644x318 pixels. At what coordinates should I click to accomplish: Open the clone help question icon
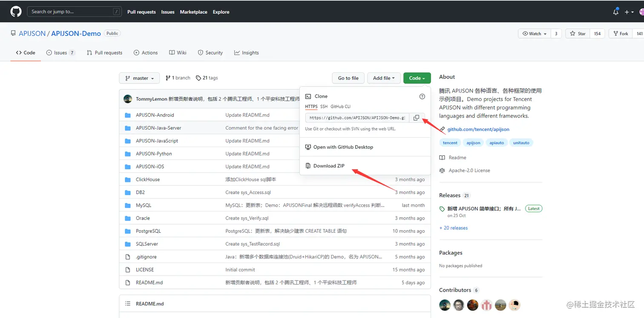tap(422, 96)
